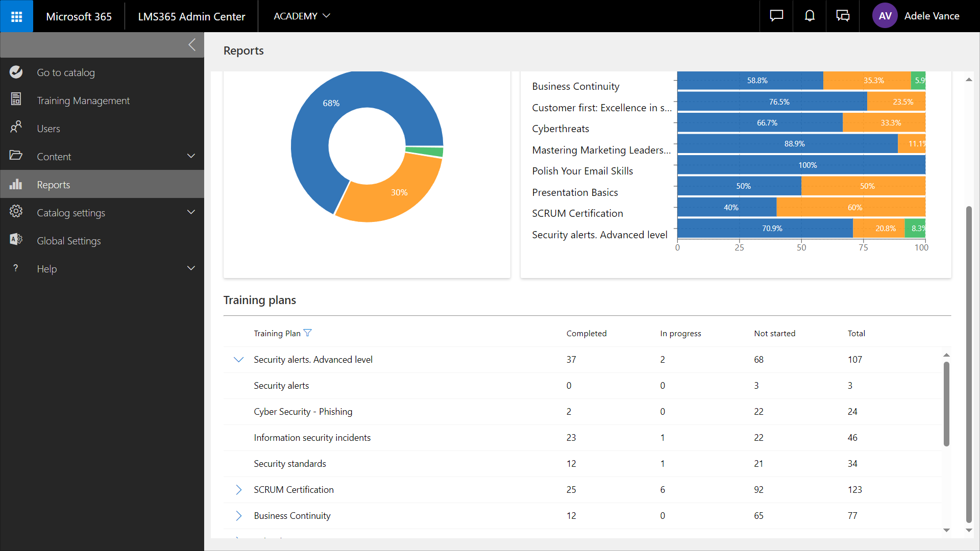Select Users in the navigation menu

click(48, 129)
